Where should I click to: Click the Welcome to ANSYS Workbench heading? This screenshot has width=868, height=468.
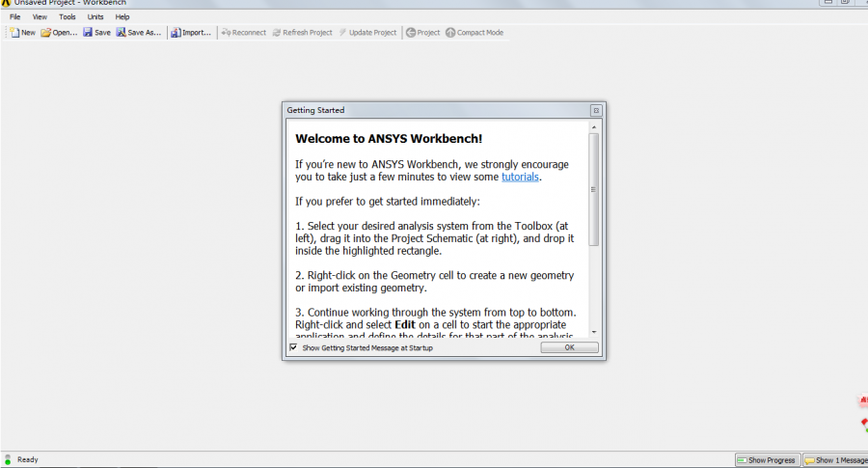[389, 138]
